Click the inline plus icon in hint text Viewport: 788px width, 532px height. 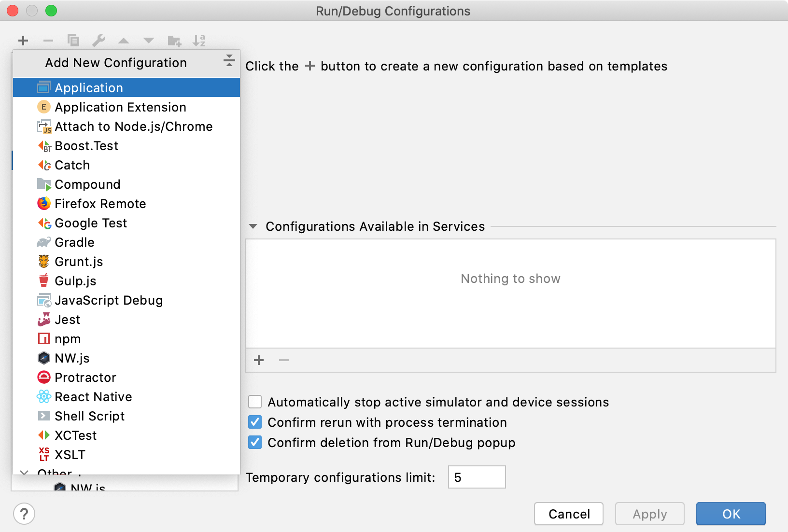[310, 66]
